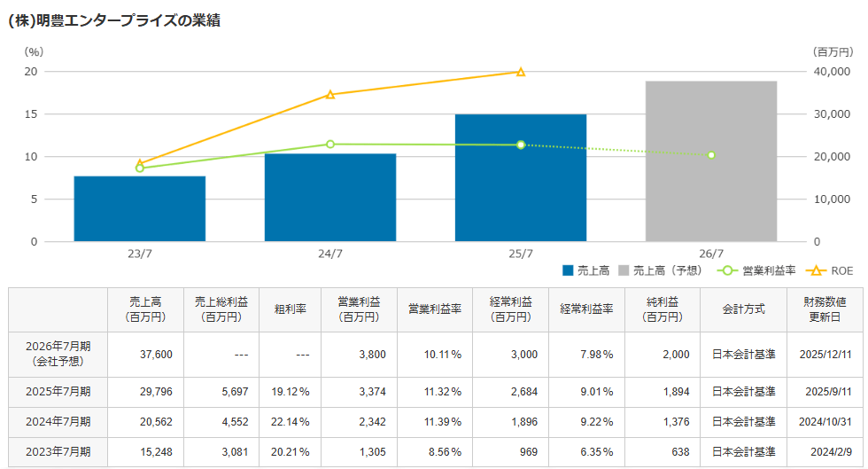Click the green 営業利益率 marker at 24/7

(330, 145)
